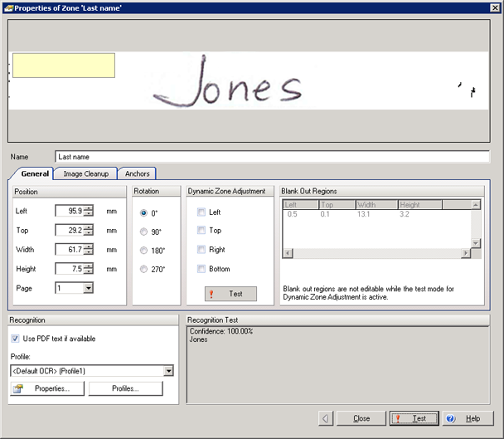Enable the Left dynamic zone adjustment checkbox
The image size is (504, 439).
click(201, 212)
